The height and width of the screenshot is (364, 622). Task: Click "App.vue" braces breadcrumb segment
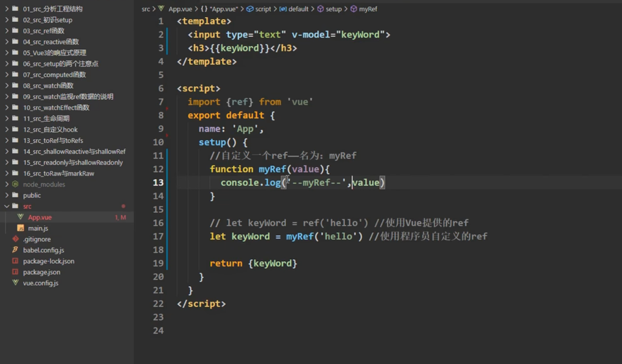pos(219,9)
